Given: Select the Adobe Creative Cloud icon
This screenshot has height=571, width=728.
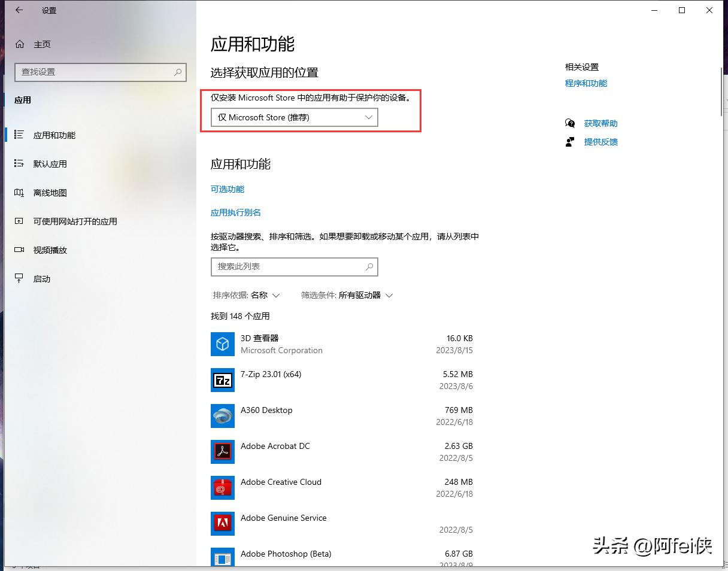Looking at the screenshot, I should coord(222,488).
